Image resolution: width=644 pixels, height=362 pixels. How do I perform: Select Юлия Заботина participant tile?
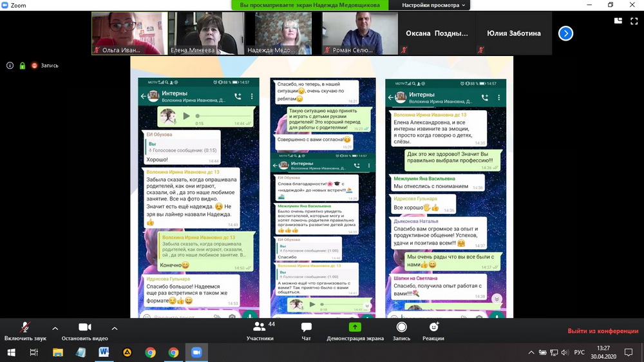pos(513,33)
